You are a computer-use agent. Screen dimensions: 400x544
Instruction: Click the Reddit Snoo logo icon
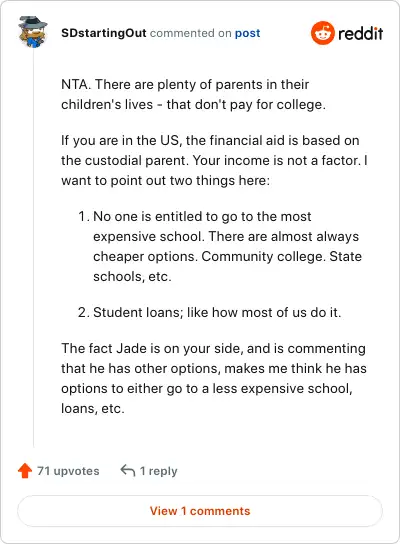(x=323, y=33)
